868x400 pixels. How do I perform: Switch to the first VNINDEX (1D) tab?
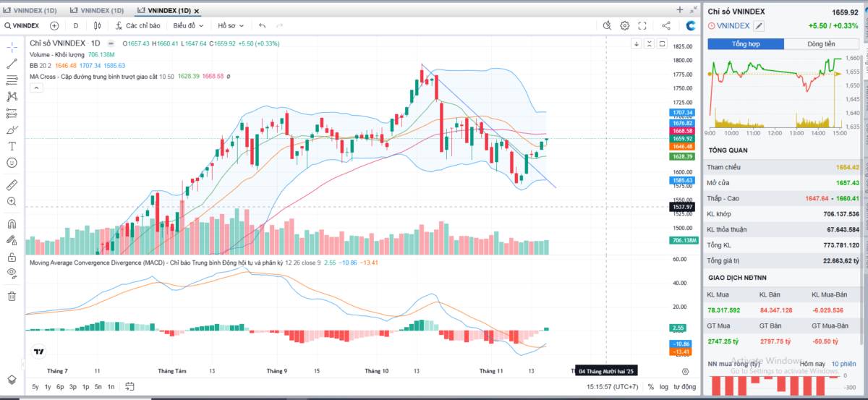[30, 11]
